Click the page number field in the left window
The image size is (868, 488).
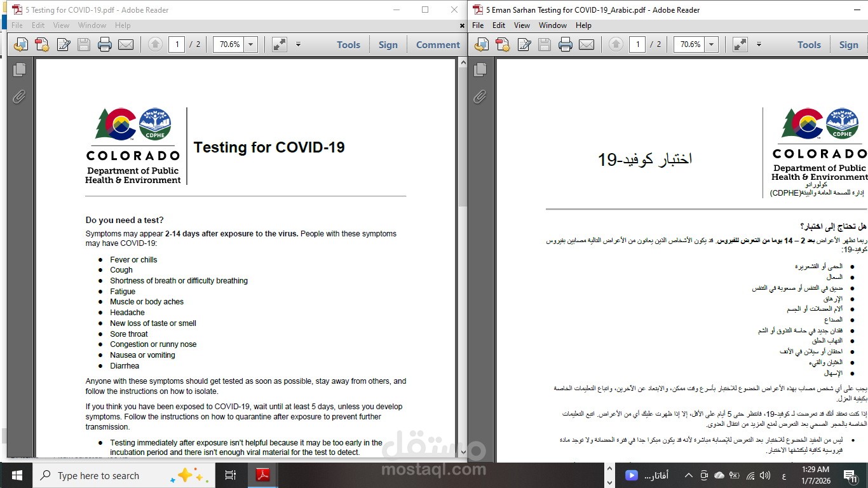tap(177, 44)
